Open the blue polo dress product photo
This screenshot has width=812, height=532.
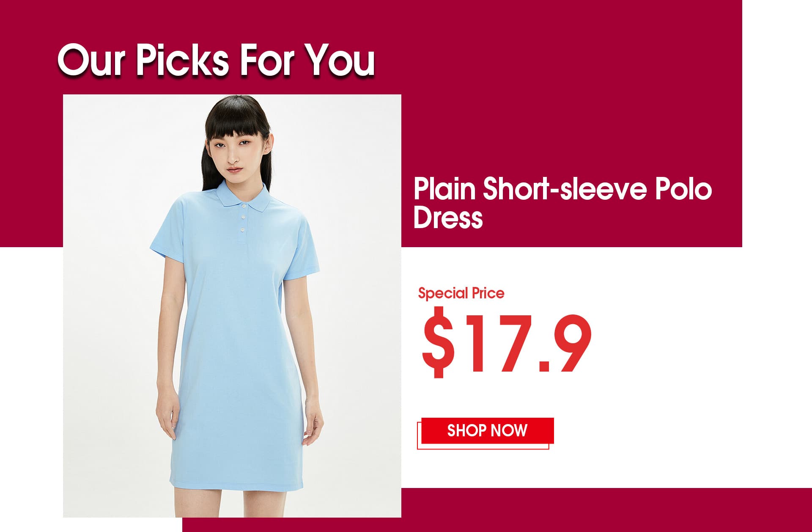[232, 306]
